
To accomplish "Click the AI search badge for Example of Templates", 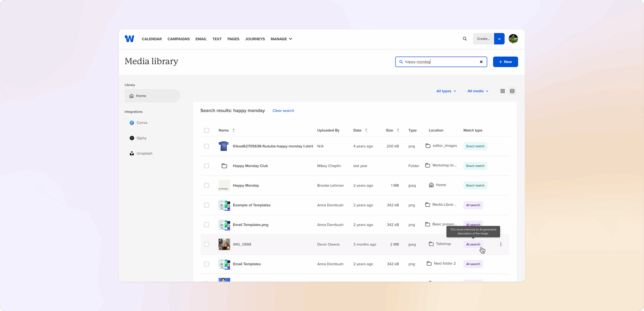I will [x=473, y=205].
